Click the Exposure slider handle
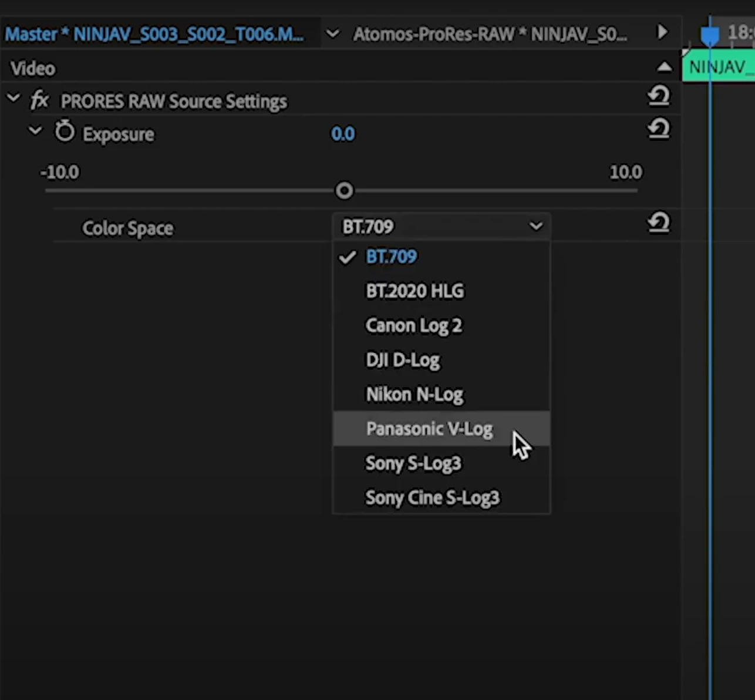 click(345, 190)
